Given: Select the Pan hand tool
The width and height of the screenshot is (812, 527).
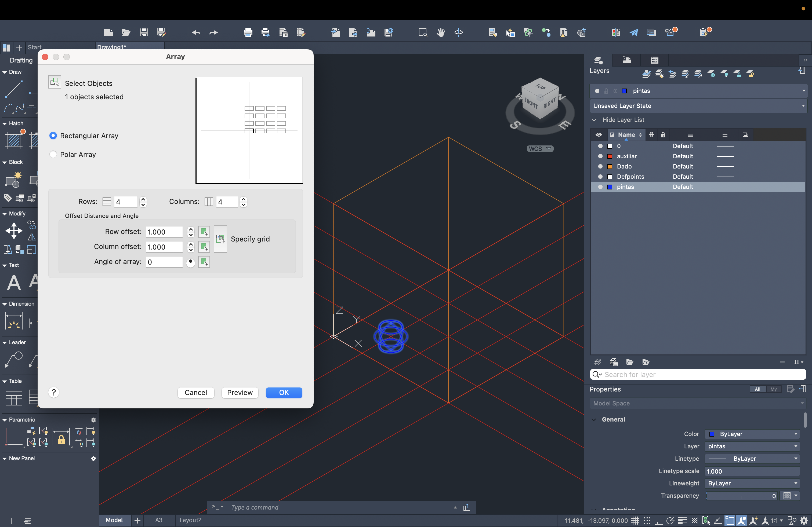Looking at the screenshot, I should [440, 33].
